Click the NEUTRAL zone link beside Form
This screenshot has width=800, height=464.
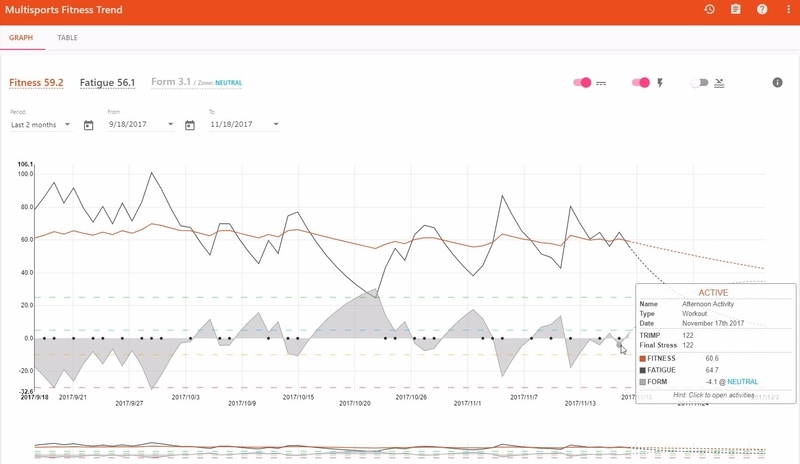tap(229, 83)
